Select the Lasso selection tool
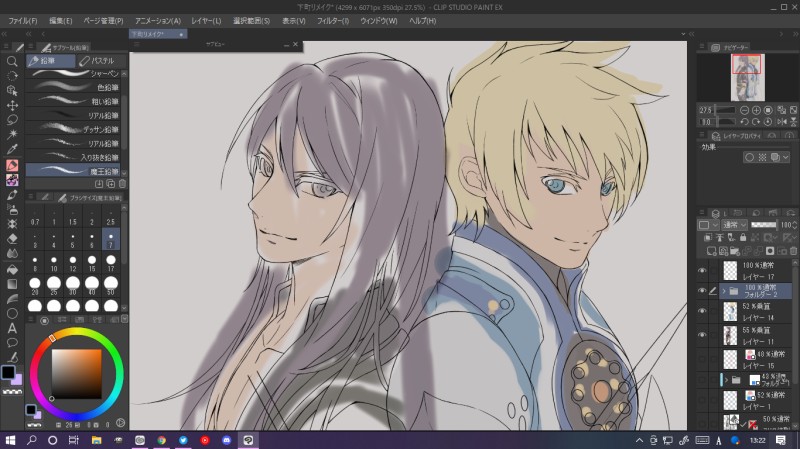The image size is (800, 449). coord(12,119)
